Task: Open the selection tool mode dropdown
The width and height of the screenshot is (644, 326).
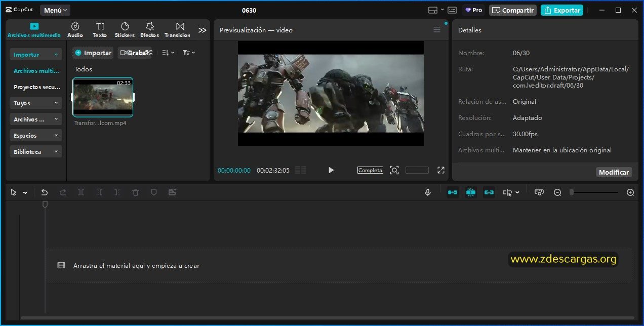Action: point(25,193)
